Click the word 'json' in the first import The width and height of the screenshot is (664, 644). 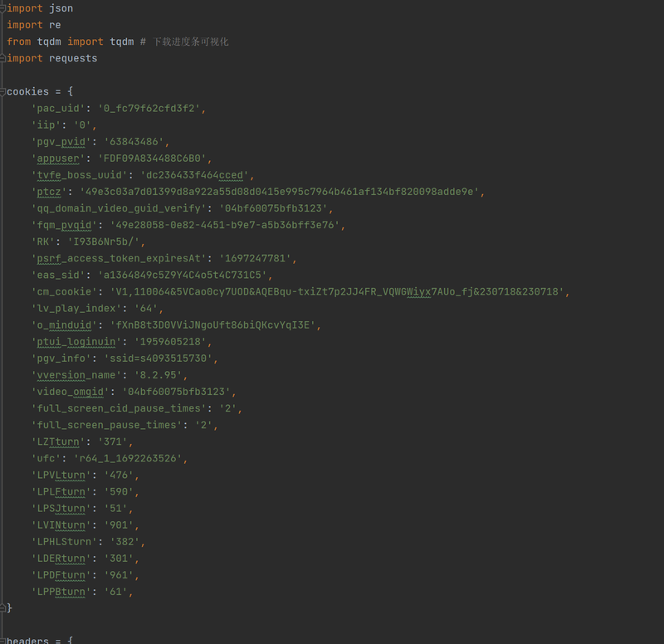tap(61, 8)
